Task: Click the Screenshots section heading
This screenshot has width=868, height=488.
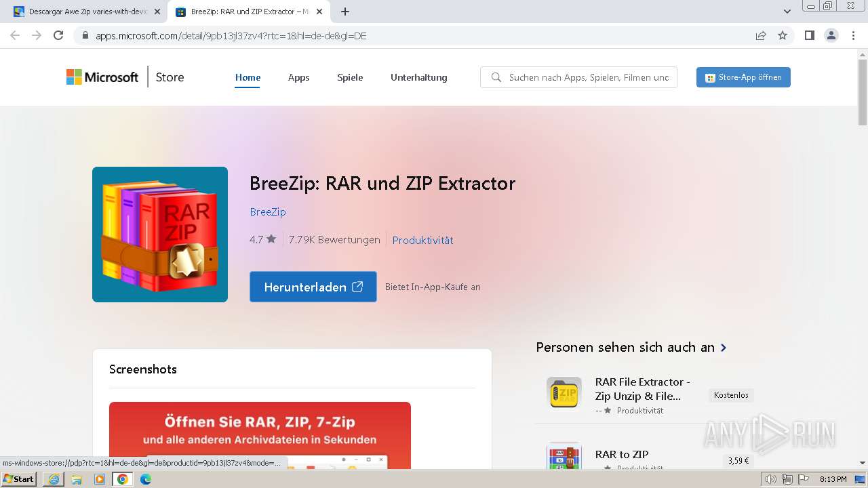Action: 143,369
